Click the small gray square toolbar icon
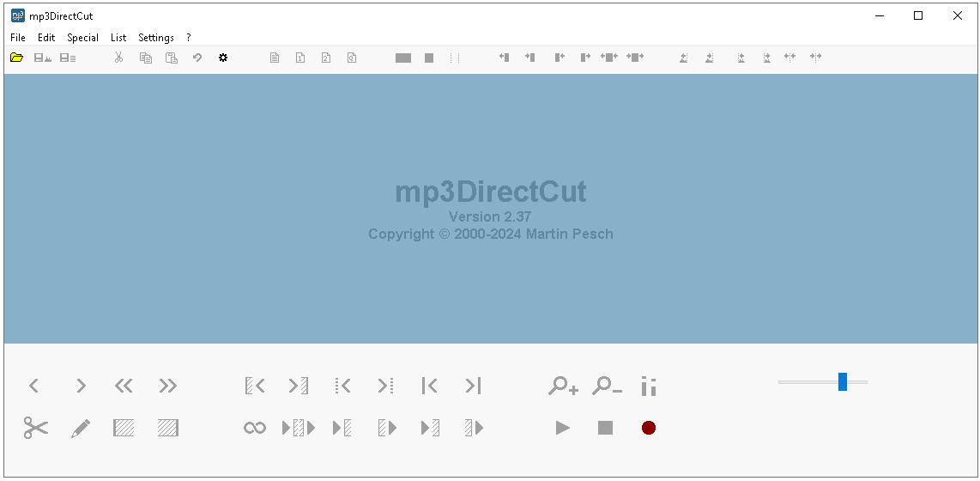The image size is (980, 481). tap(429, 58)
